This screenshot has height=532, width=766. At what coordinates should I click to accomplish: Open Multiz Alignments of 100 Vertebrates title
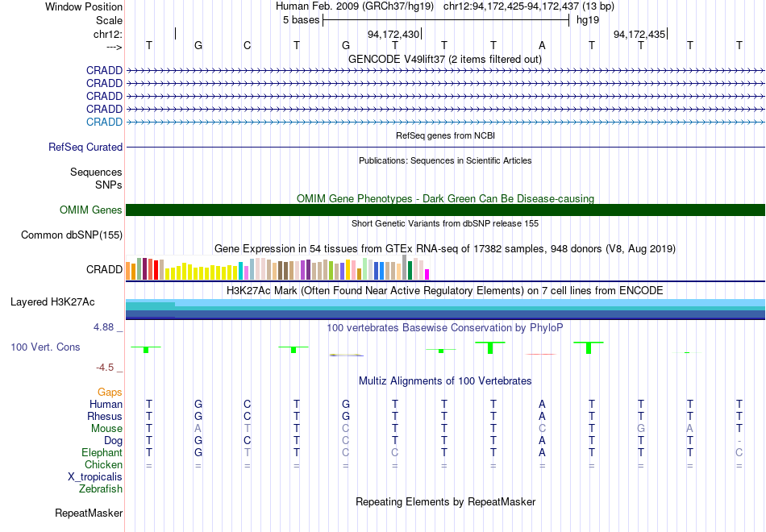(445, 381)
